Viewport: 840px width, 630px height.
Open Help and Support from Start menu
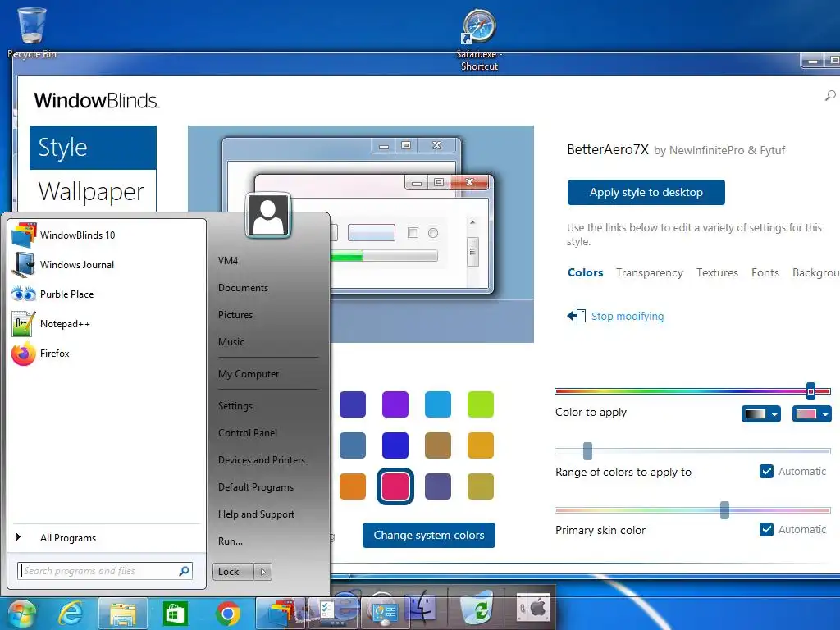click(256, 514)
